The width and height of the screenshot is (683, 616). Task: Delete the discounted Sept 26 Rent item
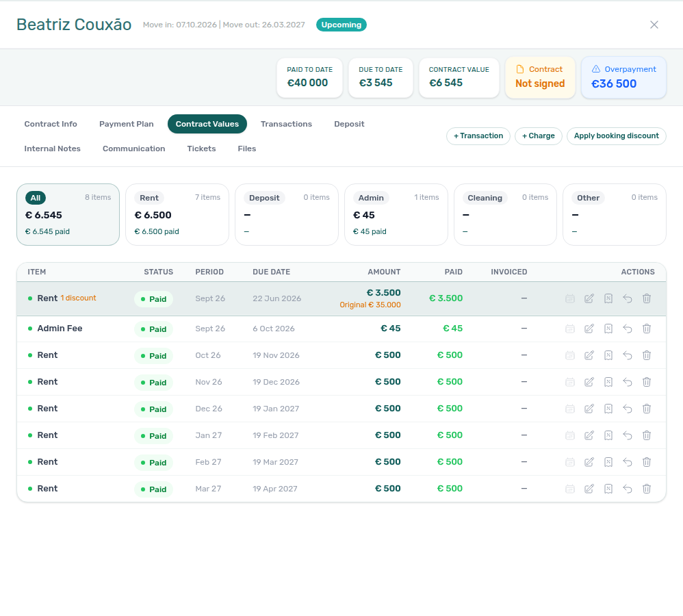coord(647,298)
